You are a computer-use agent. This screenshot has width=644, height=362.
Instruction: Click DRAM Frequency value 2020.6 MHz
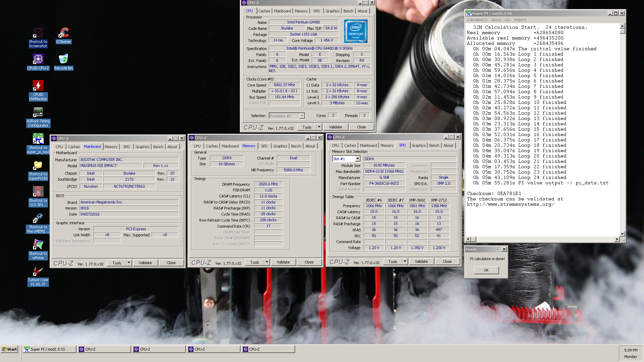268,184
